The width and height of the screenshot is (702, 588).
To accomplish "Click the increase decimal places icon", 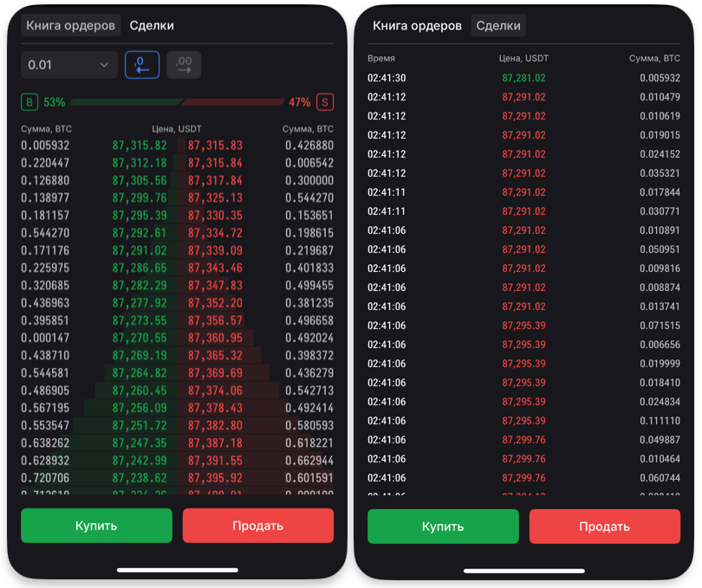I will (184, 65).
